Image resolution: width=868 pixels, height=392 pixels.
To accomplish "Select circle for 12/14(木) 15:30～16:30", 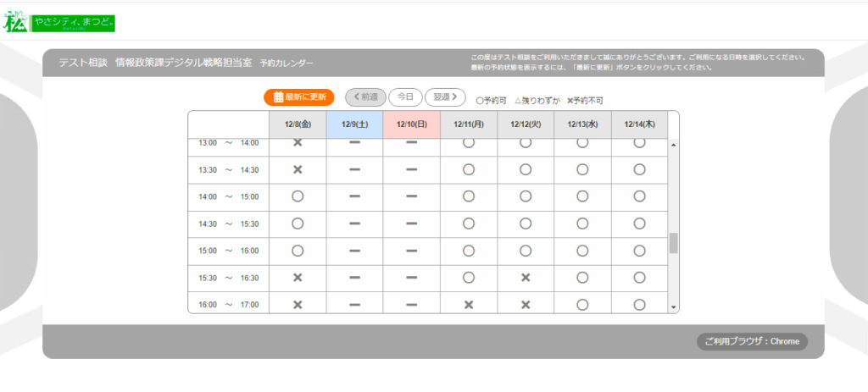I will point(639,278).
